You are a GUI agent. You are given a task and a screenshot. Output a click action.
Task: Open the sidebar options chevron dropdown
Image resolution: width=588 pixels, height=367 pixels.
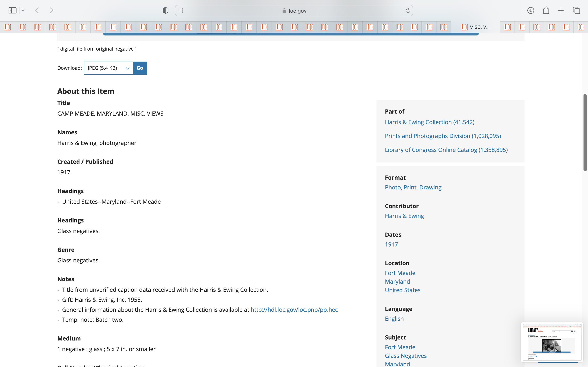[23, 10]
